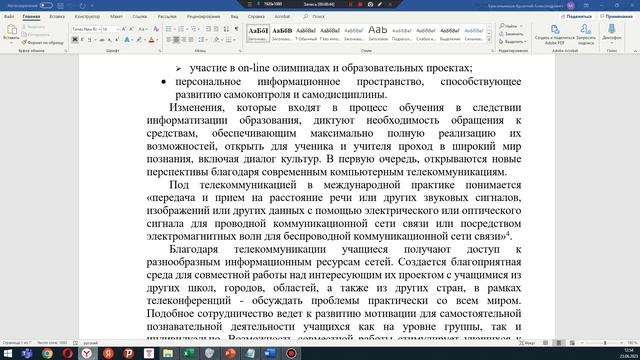Expand the Paste options dropdown arrow
This screenshot has height=360, width=640.
pos(11,43)
